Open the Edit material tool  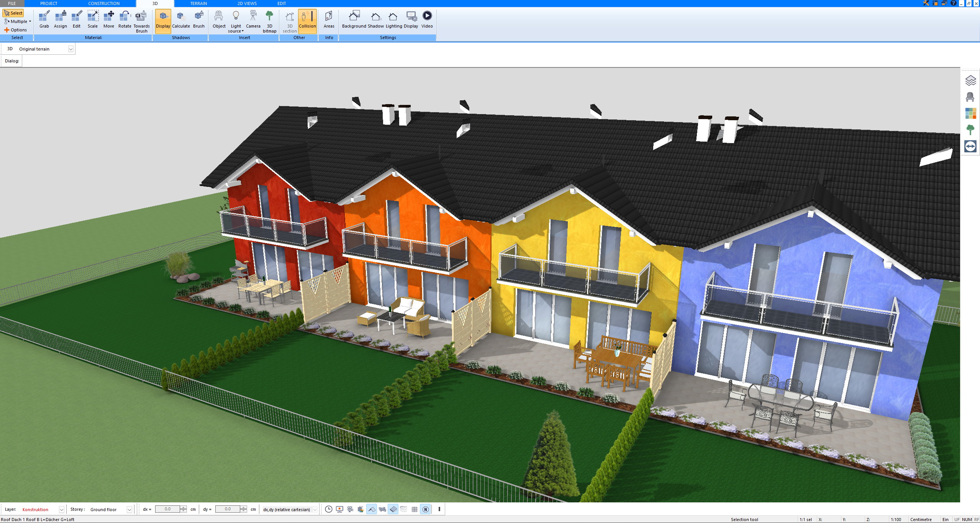(77, 20)
